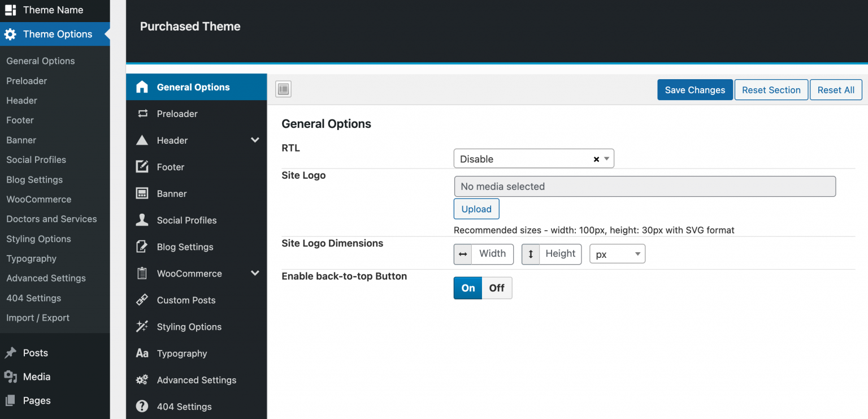Switch to General Options section
Screen dimensions: 868x419
pyautogui.click(x=192, y=87)
